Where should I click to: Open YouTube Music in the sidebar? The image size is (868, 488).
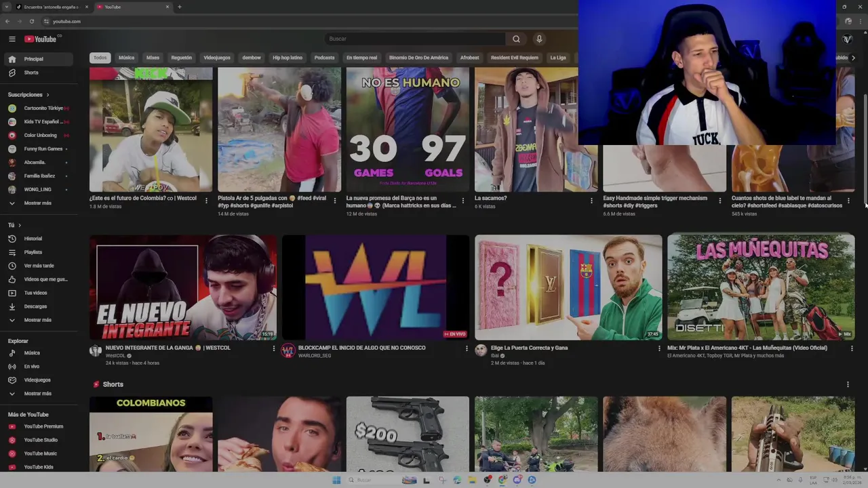click(39, 453)
